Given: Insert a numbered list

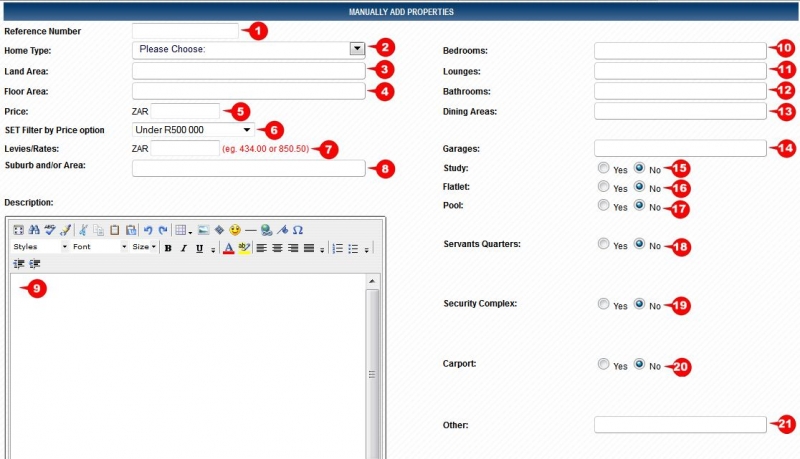Looking at the screenshot, I should (x=337, y=248).
